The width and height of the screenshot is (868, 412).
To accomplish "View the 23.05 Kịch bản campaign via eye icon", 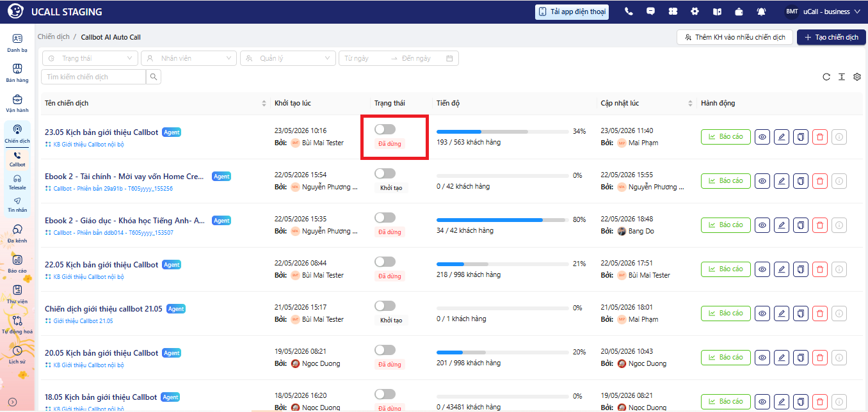I will [762, 136].
